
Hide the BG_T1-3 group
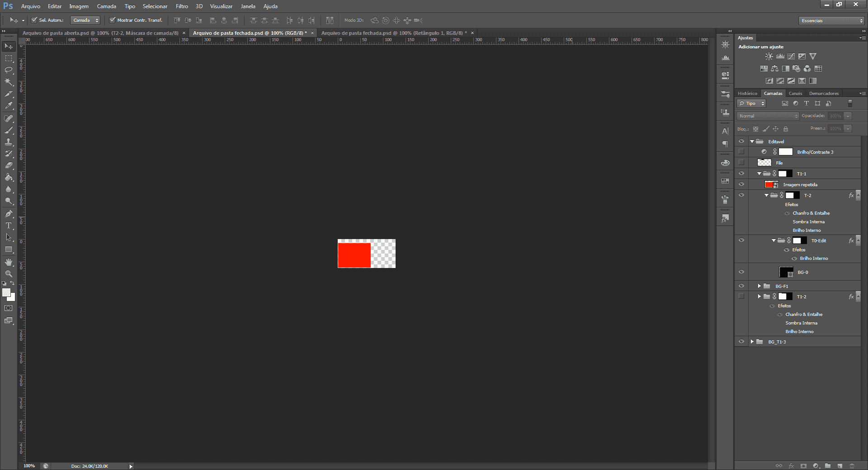pos(741,342)
